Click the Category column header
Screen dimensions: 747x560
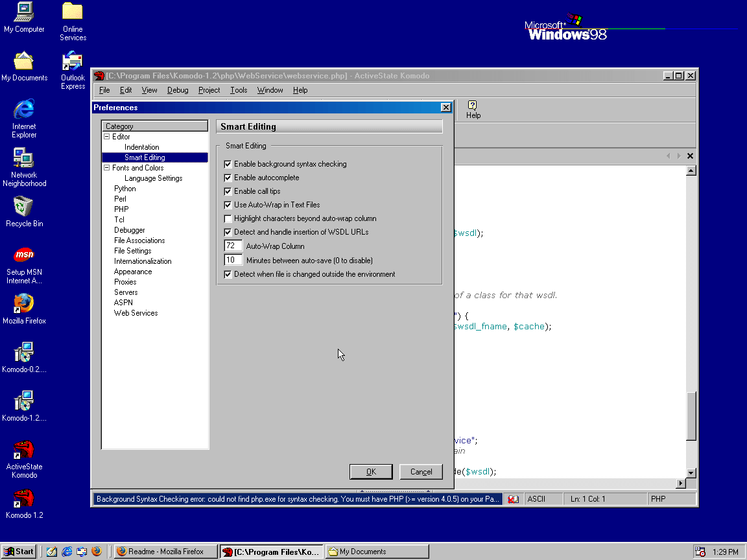[x=155, y=126]
